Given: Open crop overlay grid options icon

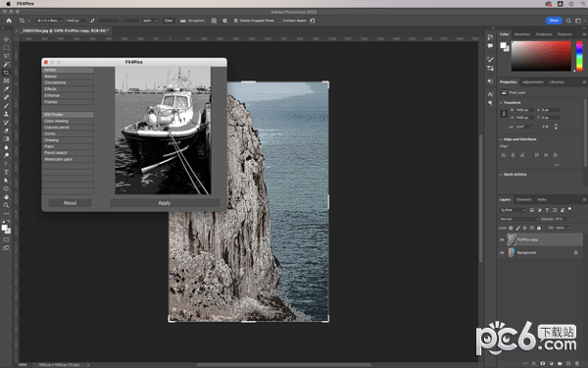Looking at the screenshot, I should 214,21.
